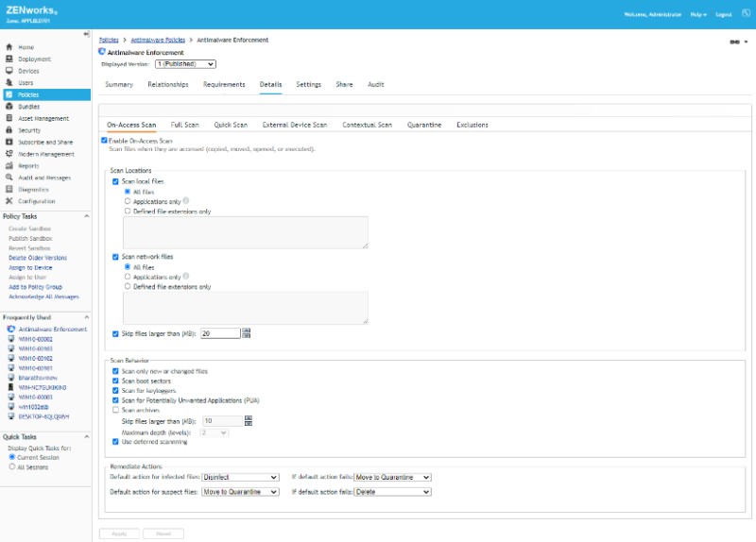This screenshot has width=756, height=542.
Task: Open the Exclusions tab
Action: [x=472, y=125]
